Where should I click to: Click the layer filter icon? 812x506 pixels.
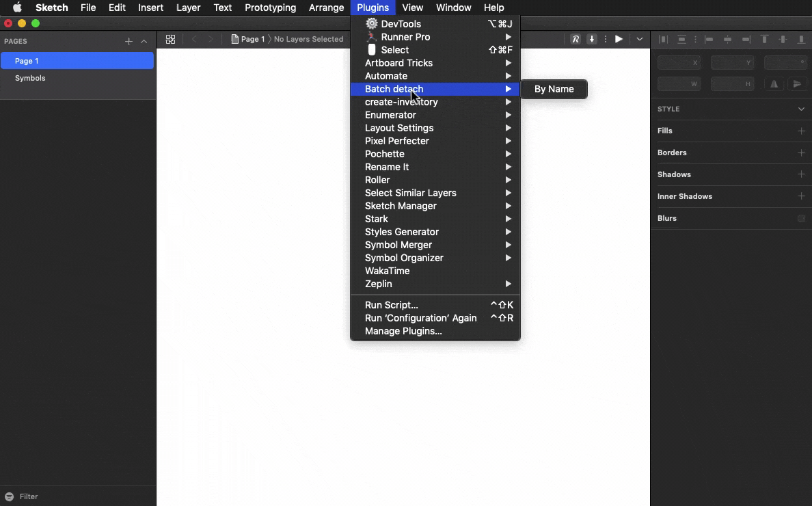click(9, 496)
